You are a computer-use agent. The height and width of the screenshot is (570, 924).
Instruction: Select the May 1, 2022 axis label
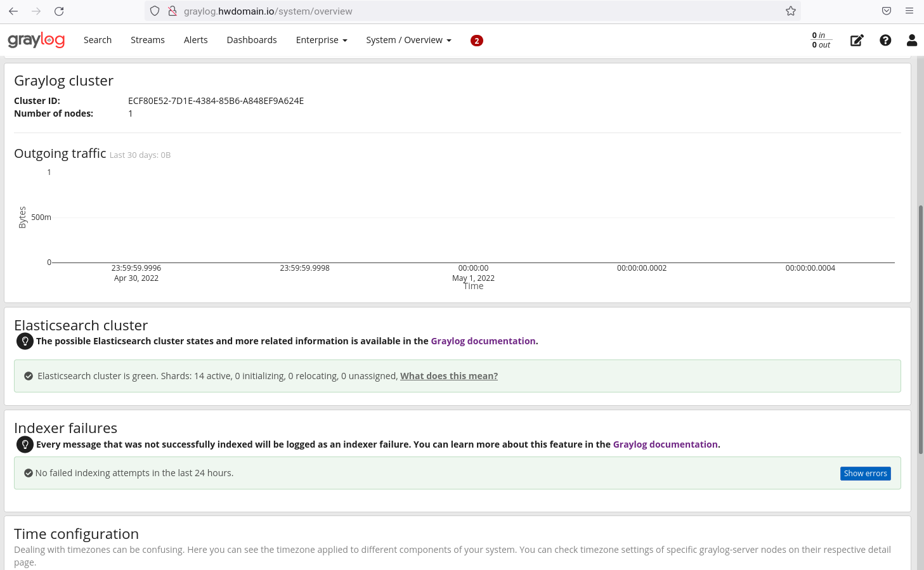coord(473,278)
